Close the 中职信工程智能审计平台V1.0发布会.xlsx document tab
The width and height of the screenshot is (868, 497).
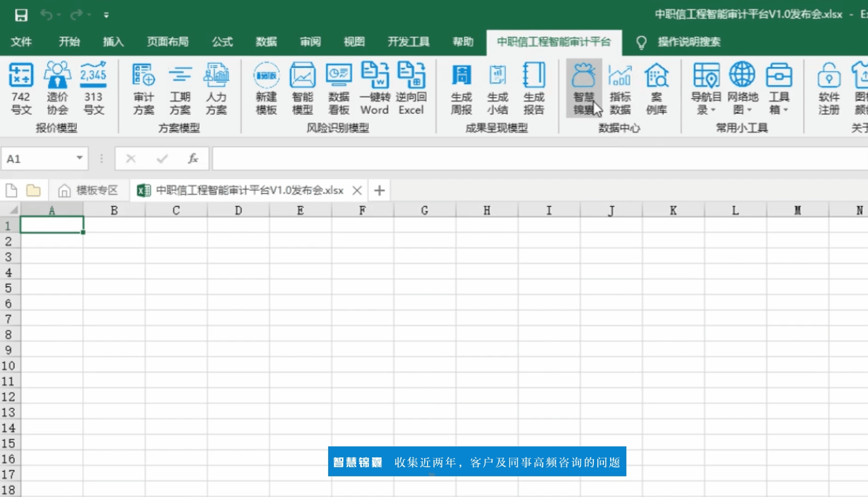coord(357,190)
